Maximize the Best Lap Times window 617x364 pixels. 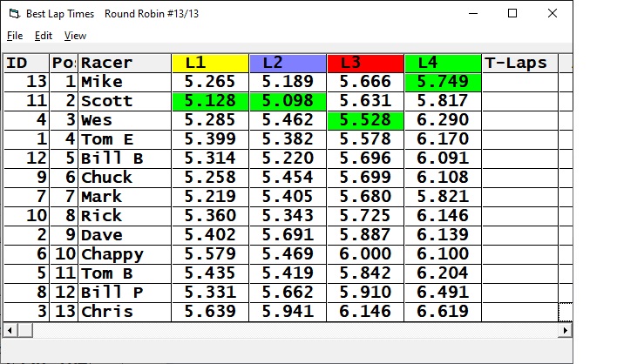(512, 14)
